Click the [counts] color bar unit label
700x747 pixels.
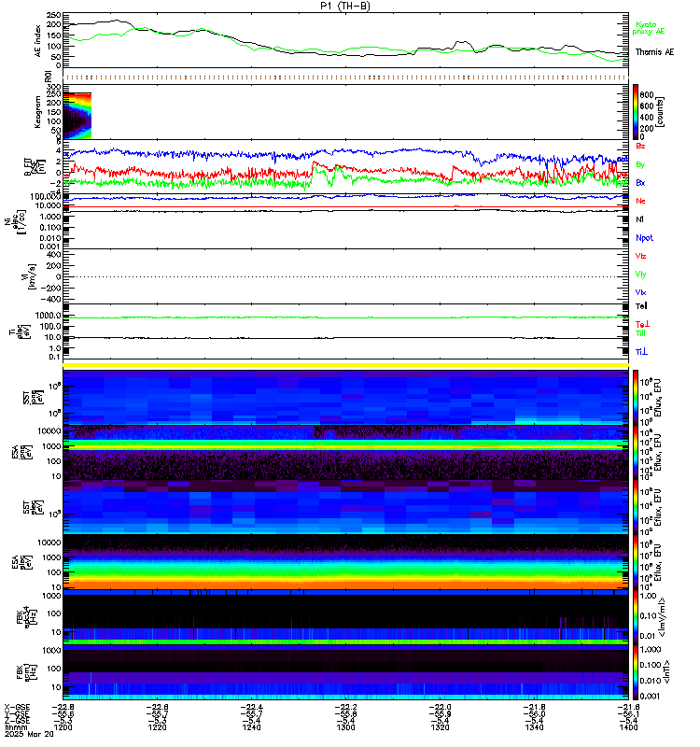point(660,112)
